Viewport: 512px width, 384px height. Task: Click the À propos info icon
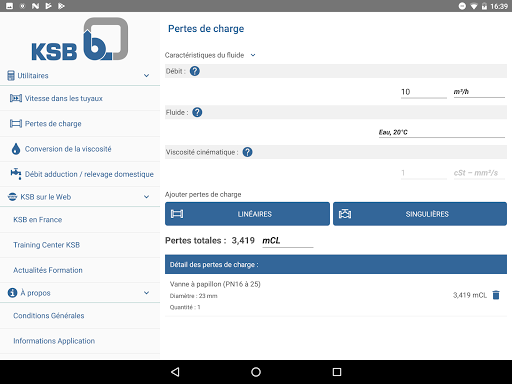tap(12, 293)
